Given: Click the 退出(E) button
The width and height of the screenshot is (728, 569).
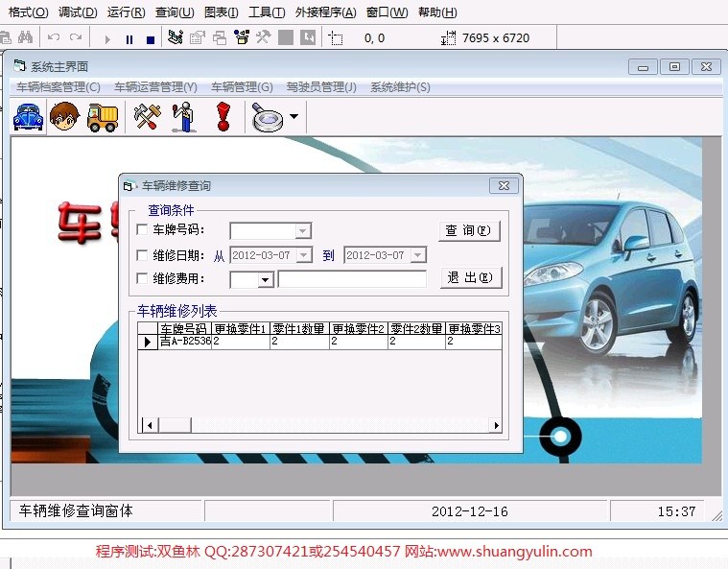Looking at the screenshot, I should coord(471,277).
